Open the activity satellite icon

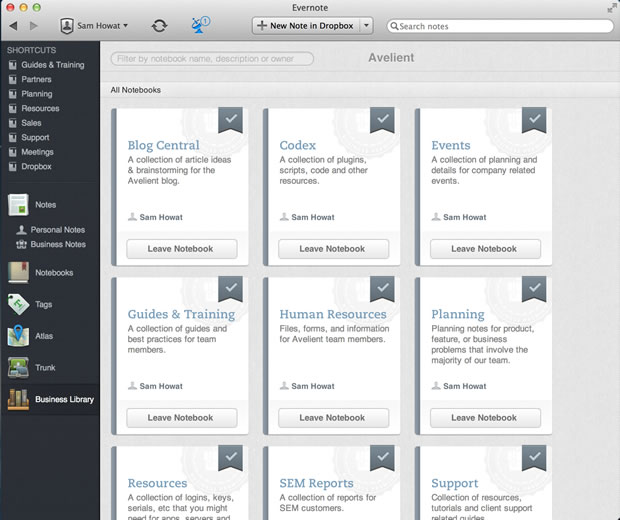200,25
